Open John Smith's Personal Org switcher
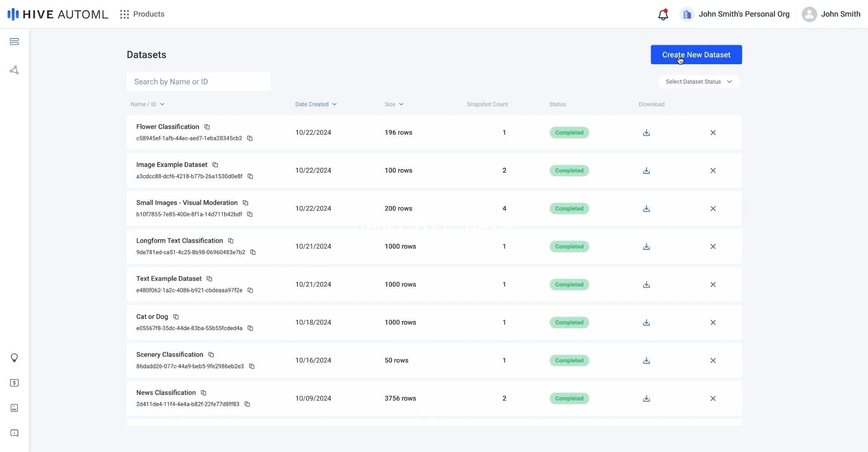 (735, 14)
